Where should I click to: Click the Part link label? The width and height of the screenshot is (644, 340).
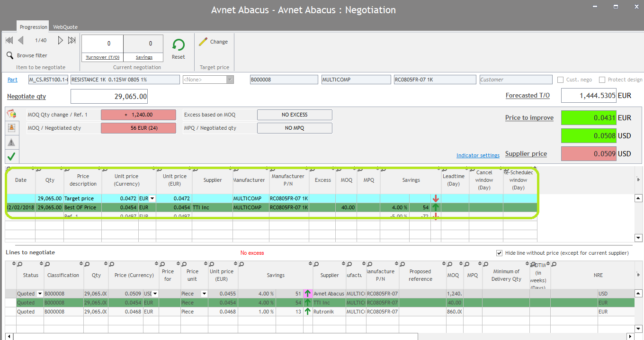point(12,80)
